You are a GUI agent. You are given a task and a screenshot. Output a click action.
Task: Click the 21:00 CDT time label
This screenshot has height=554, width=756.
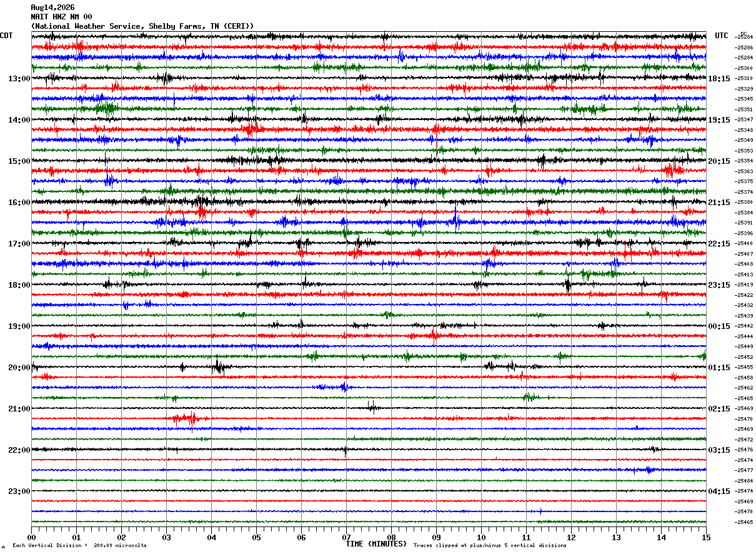[x=19, y=408]
